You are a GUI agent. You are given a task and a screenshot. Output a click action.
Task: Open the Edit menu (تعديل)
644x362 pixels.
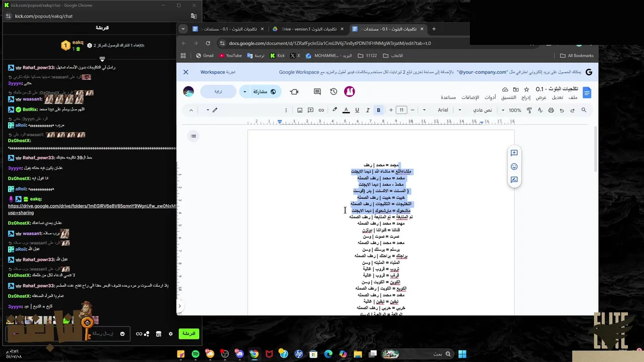coord(557,98)
